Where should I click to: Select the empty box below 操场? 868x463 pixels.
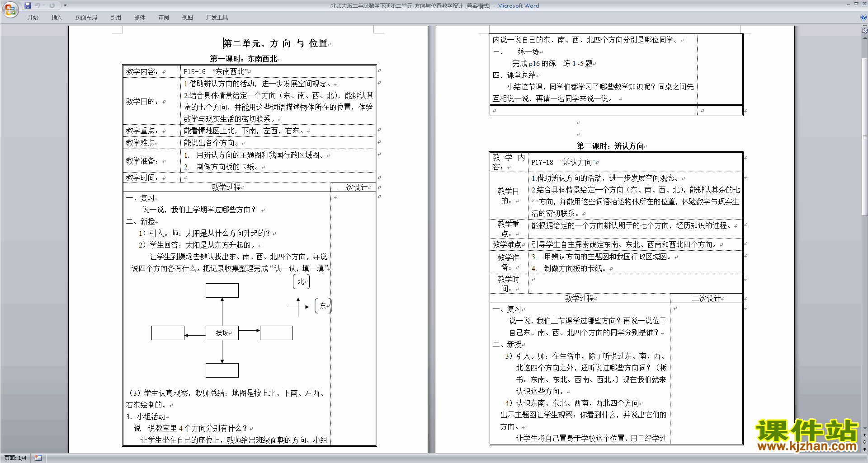click(x=222, y=370)
